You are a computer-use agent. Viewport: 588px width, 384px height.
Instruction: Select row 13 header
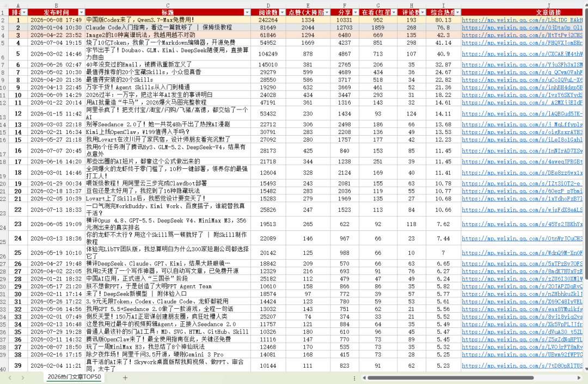(x=4, y=113)
